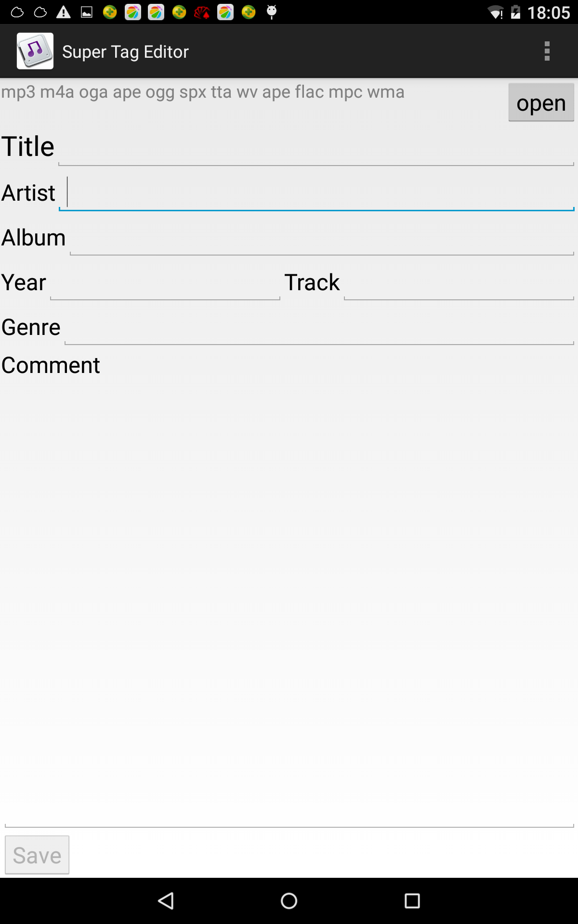
Task: Tap the battery status icon
Action: coord(515,12)
